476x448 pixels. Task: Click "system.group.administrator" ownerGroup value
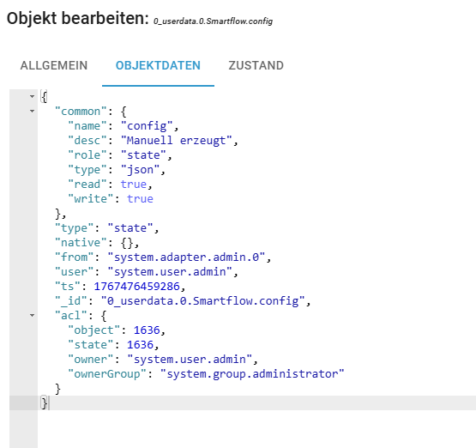point(252,373)
